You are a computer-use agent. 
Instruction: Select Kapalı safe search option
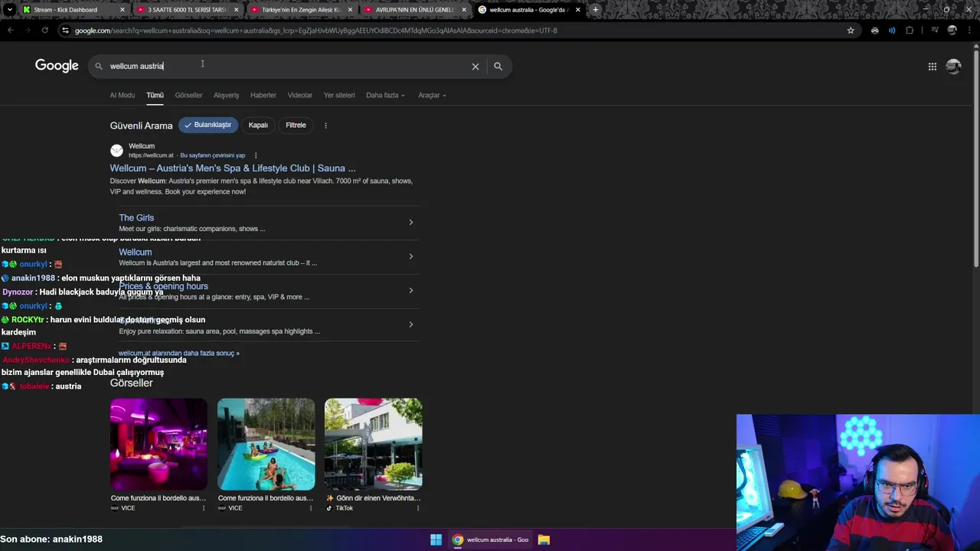(x=258, y=125)
